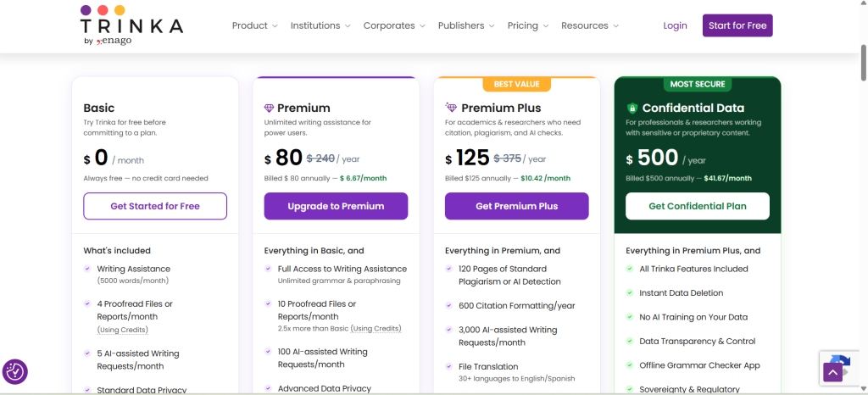Click green checkmark beside Instant Data Deletion
This screenshot has height=395, width=868.
pyautogui.click(x=630, y=292)
